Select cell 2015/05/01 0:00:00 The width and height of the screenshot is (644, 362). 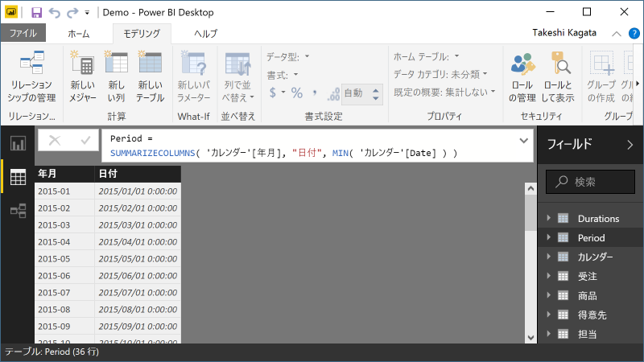pos(138,259)
